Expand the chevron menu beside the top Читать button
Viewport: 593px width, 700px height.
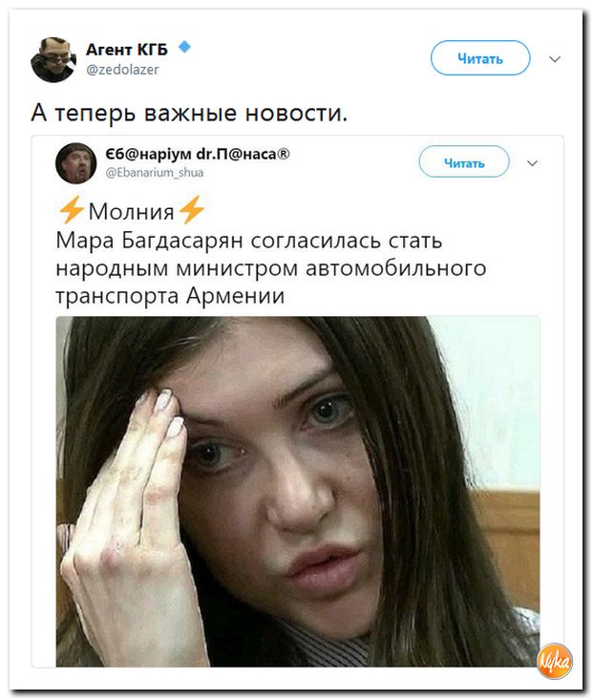pyautogui.click(x=555, y=59)
